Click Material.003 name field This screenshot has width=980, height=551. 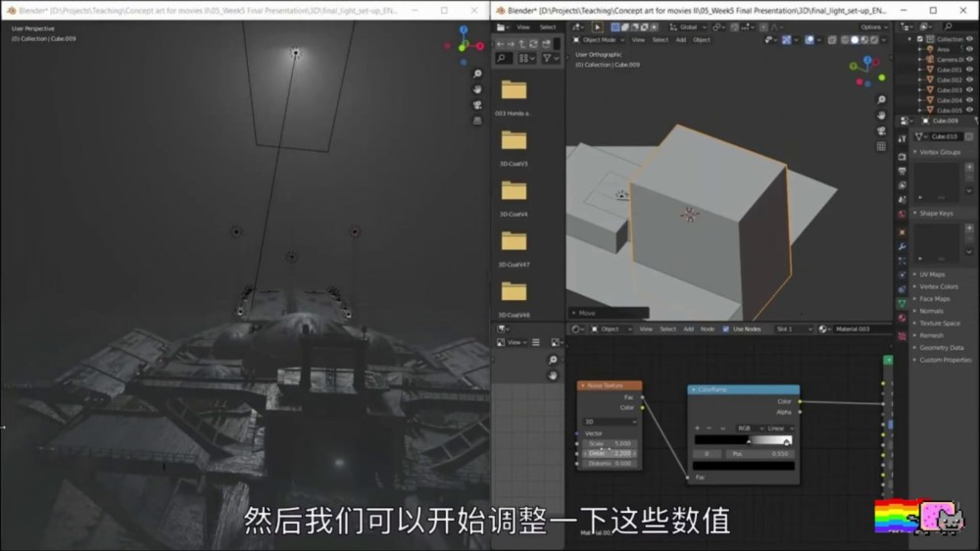861,329
